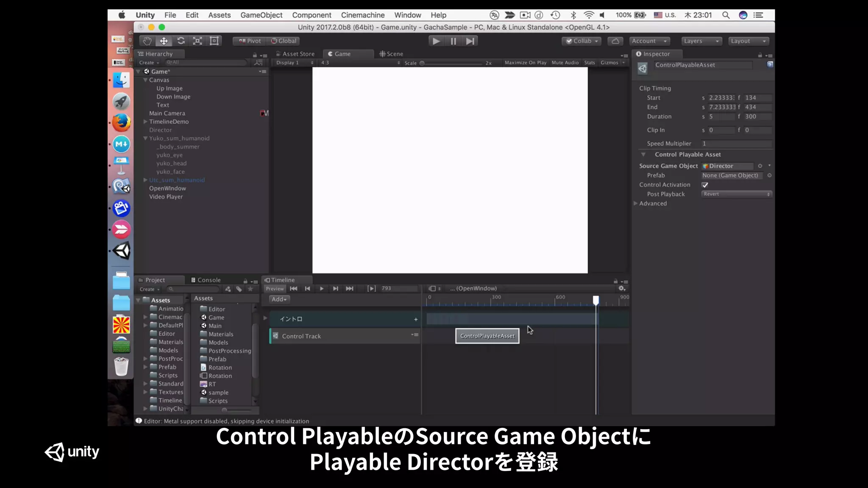This screenshot has height=488, width=868.
Task: Edit the Speed Multiplier field
Action: 736,144
